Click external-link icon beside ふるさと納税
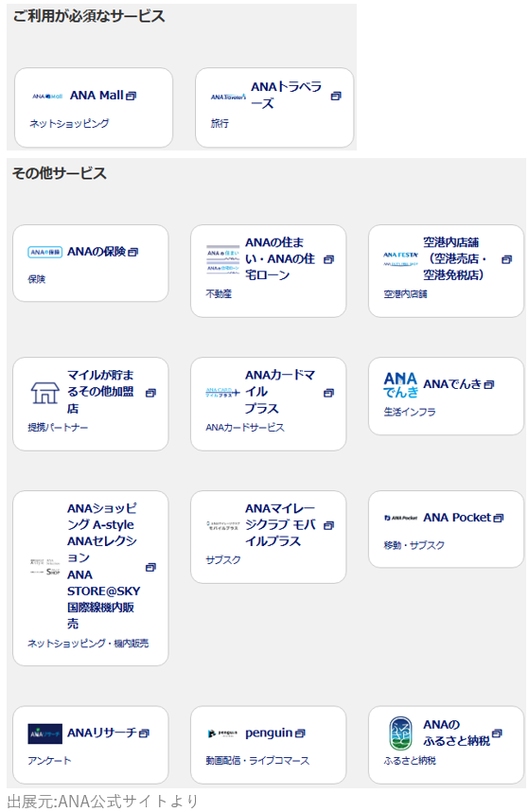This screenshot has height=812, width=529. [x=498, y=733]
